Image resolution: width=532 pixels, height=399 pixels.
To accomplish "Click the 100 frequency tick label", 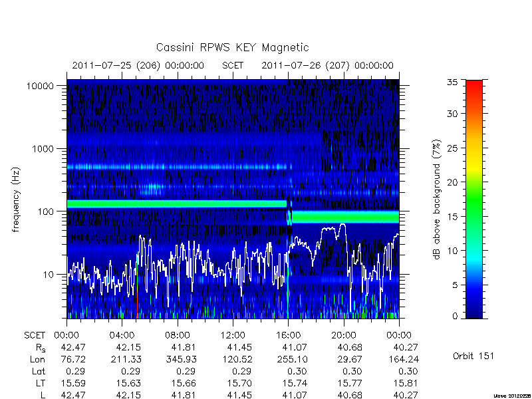I will tap(45, 211).
